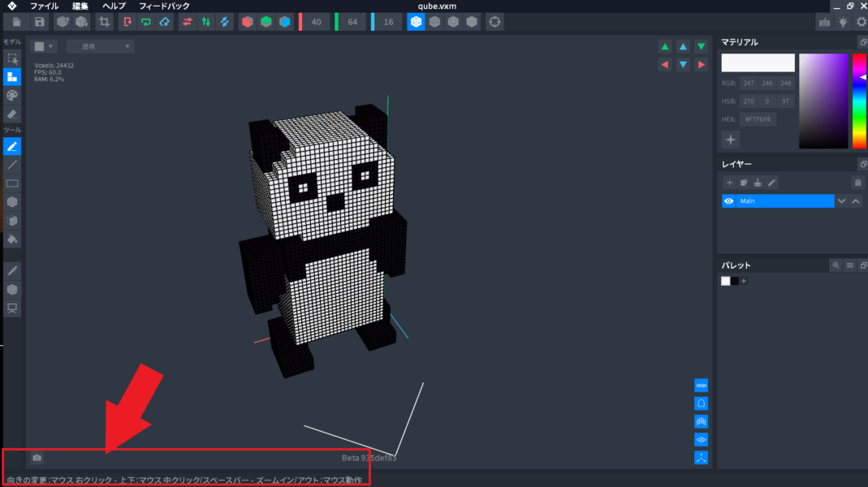Screen dimensions: 868x487
Task: Select the pencil tool
Action: (12, 147)
